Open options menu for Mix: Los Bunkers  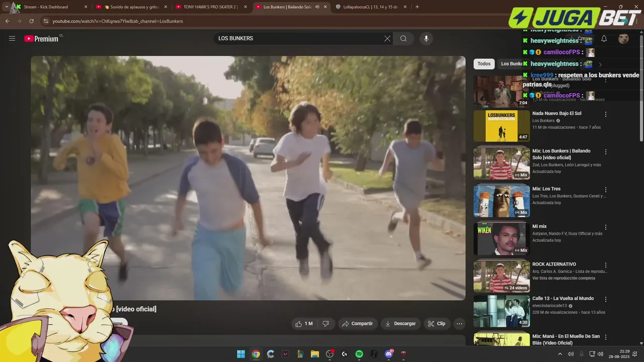(606, 152)
